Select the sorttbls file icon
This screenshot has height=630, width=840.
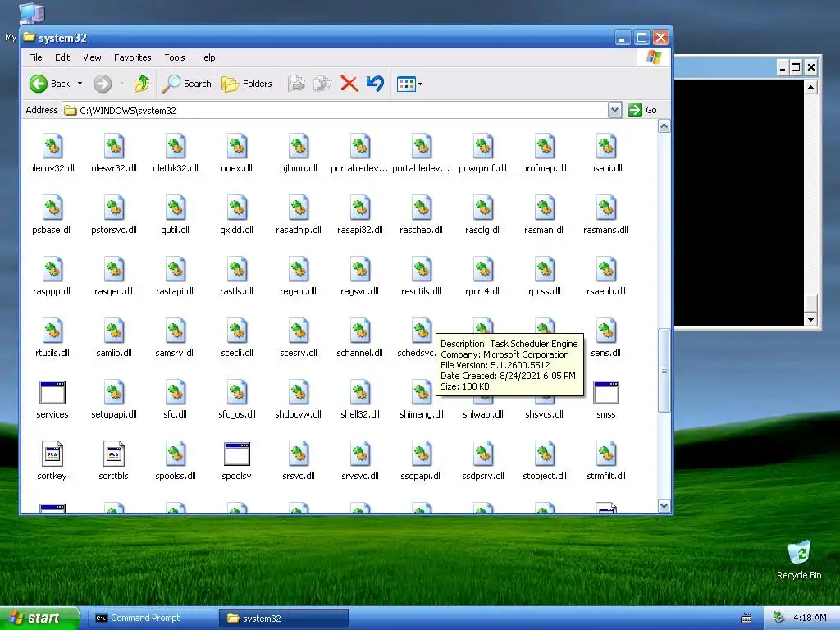(x=114, y=454)
